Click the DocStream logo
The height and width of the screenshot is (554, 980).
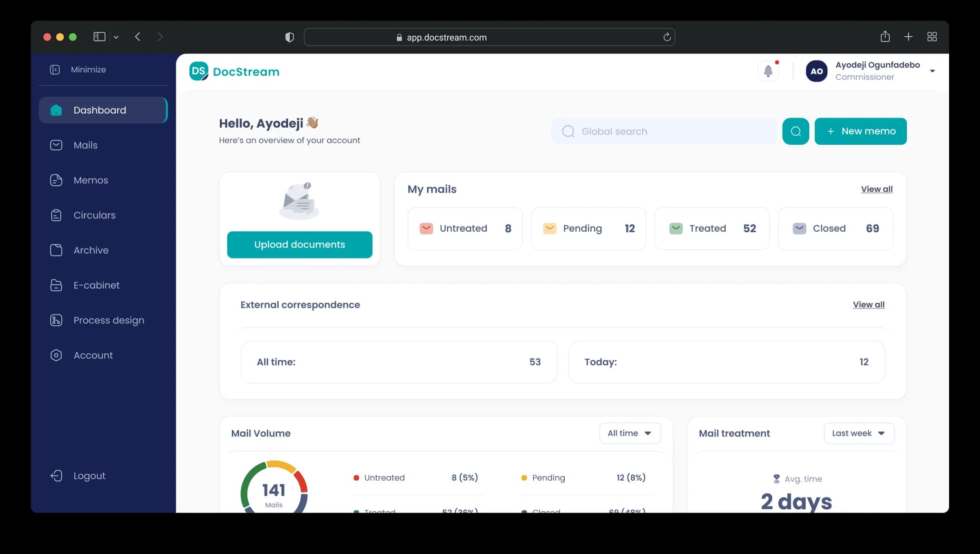pyautogui.click(x=235, y=71)
